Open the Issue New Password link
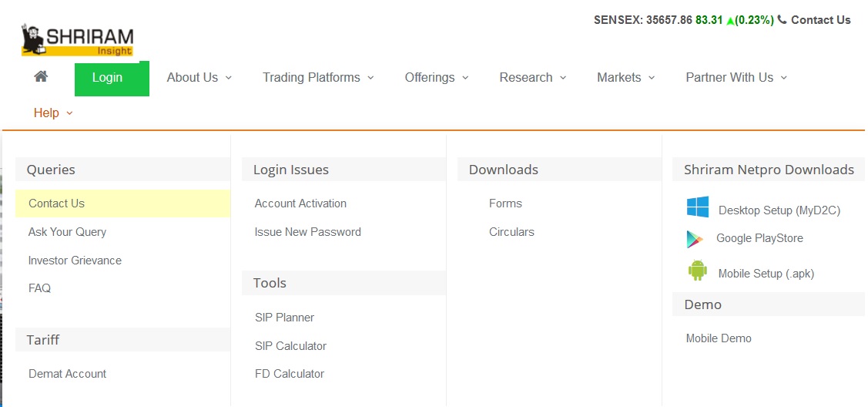This screenshot has height=407, width=868. 308,232
